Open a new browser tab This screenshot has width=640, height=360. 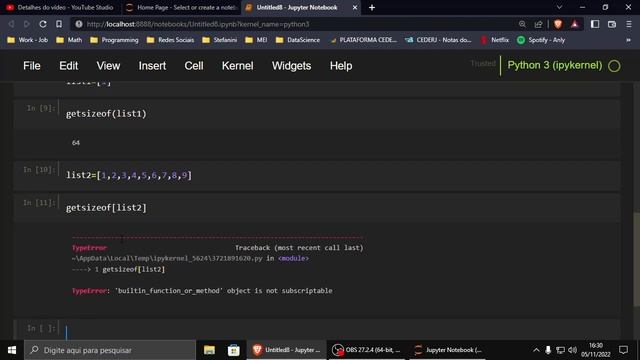372,7
